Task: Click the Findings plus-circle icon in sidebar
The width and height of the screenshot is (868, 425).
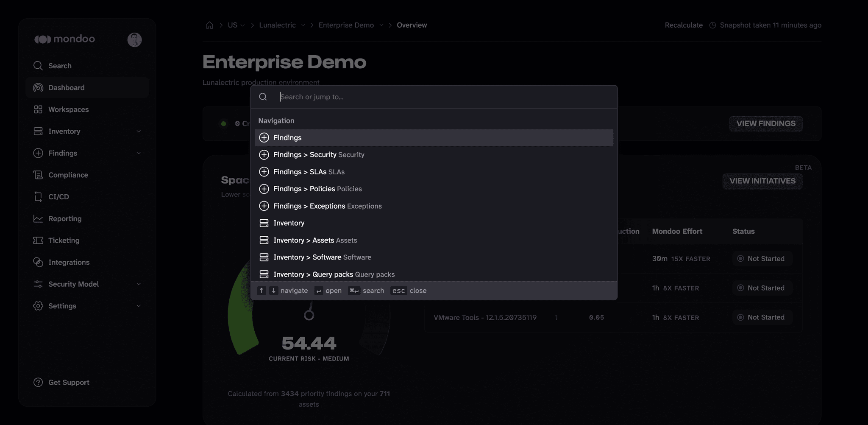Action: pyautogui.click(x=38, y=153)
